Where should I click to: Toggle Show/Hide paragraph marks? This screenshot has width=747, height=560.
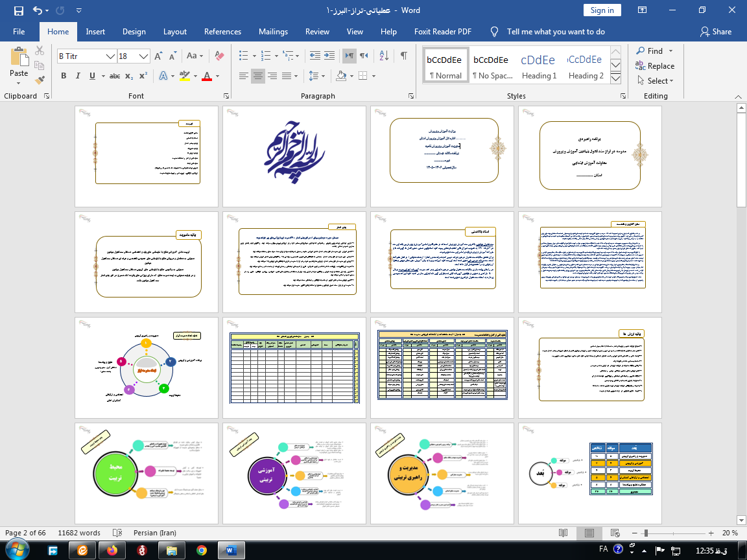coord(403,56)
